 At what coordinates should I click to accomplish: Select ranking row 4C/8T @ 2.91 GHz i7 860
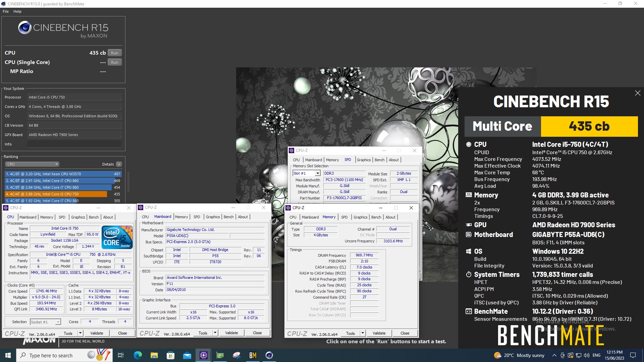[63, 181]
